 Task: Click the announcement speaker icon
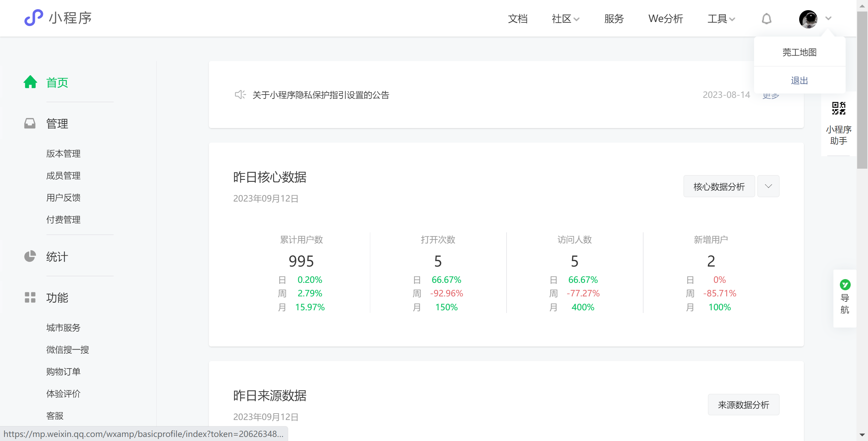pos(240,94)
